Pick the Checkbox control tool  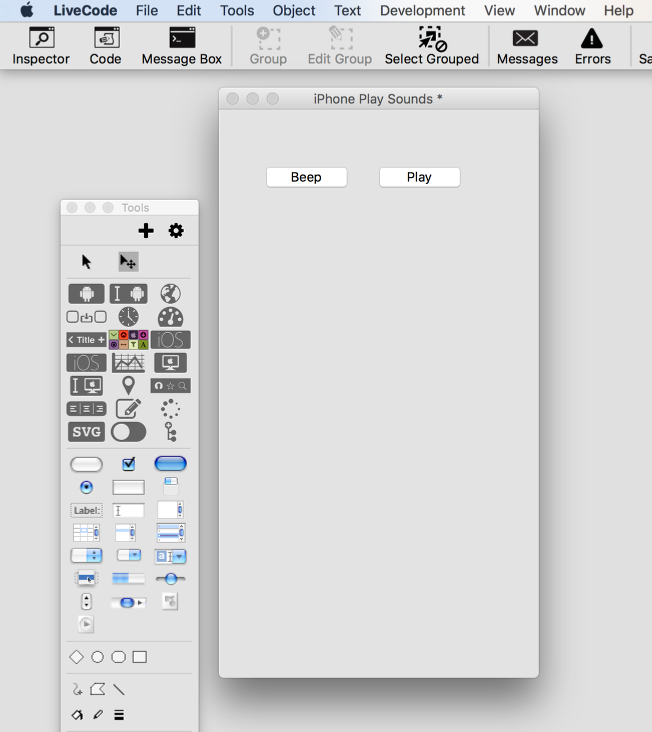pos(128,464)
